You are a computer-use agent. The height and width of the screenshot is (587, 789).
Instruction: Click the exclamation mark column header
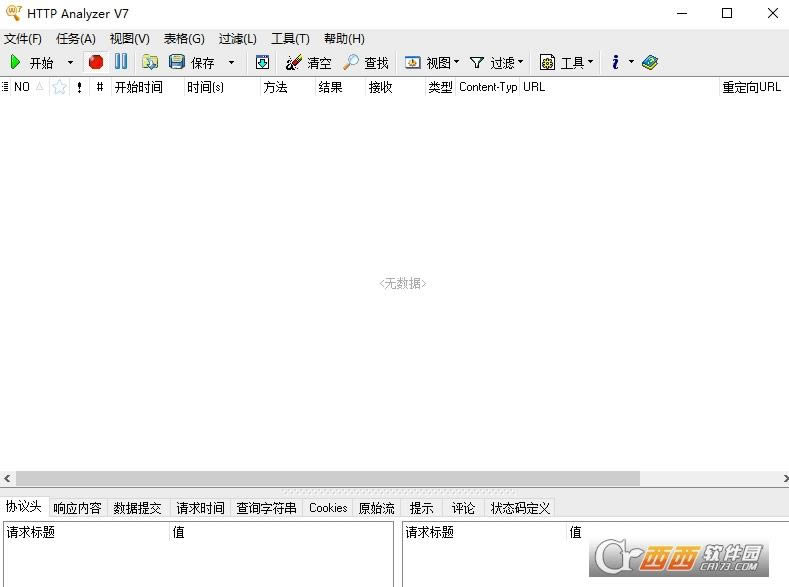point(79,87)
